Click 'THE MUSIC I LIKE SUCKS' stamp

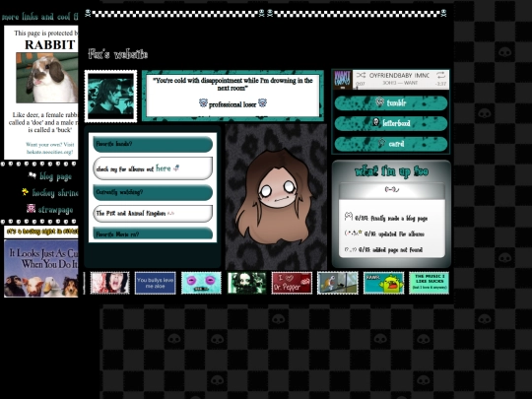pos(430,283)
